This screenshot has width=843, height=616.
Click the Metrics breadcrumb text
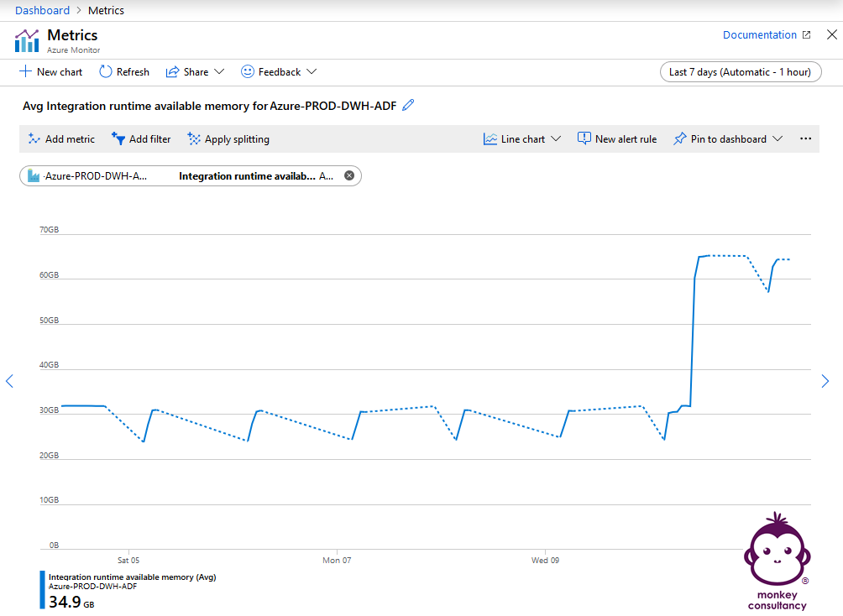(106, 10)
